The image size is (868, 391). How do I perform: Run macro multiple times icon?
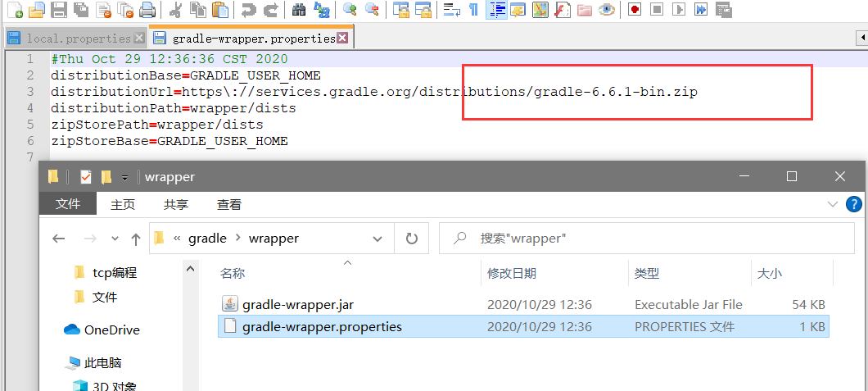pos(702,9)
